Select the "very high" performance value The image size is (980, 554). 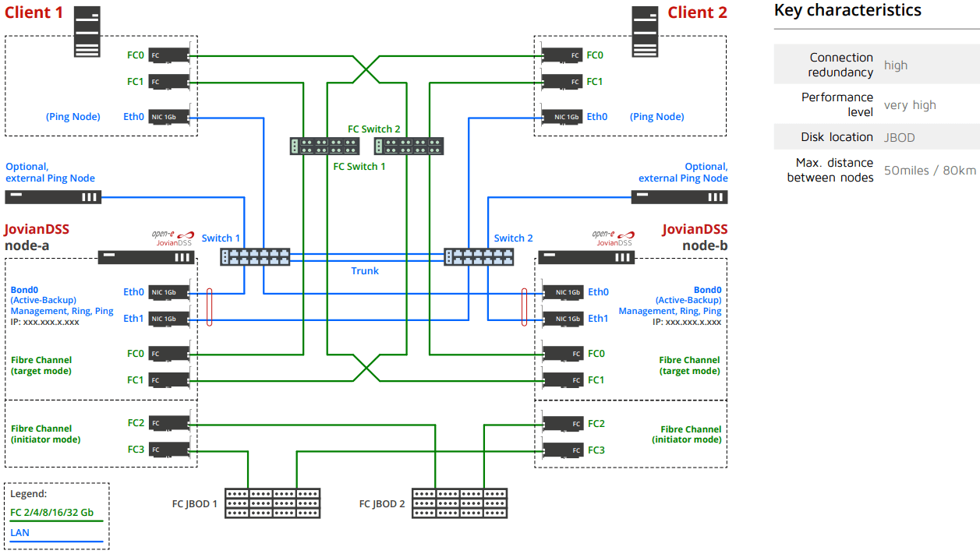pyautogui.click(x=910, y=105)
